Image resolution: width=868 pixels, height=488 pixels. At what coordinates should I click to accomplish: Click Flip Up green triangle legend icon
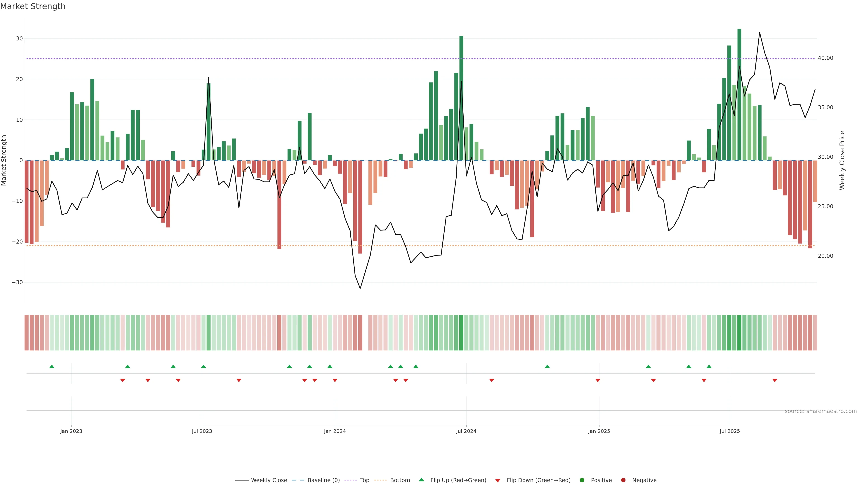point(421,480)
